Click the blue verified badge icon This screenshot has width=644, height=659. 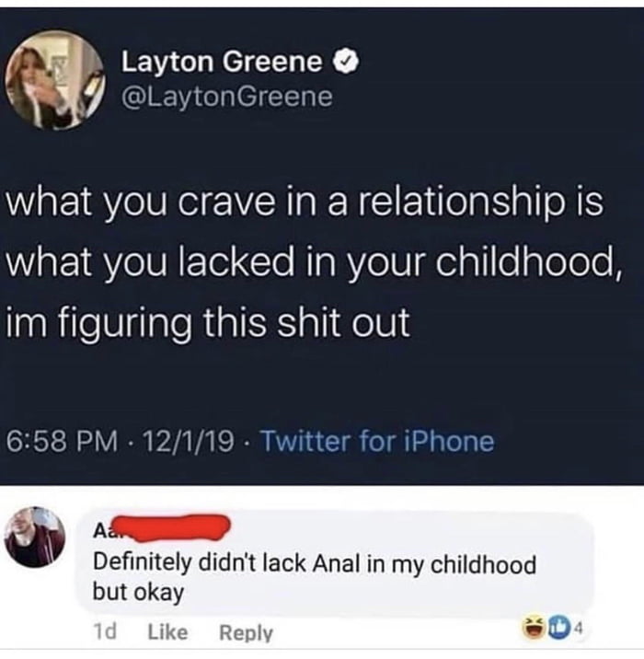tap(346, 62)
